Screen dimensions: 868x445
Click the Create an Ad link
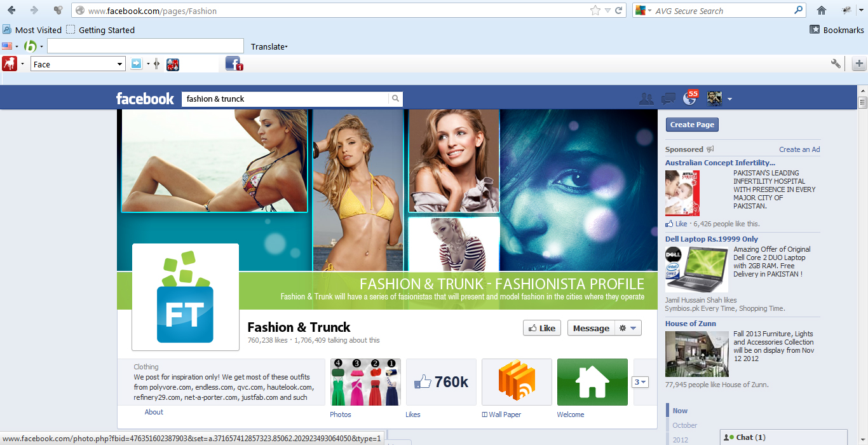(x=799, y=149)
